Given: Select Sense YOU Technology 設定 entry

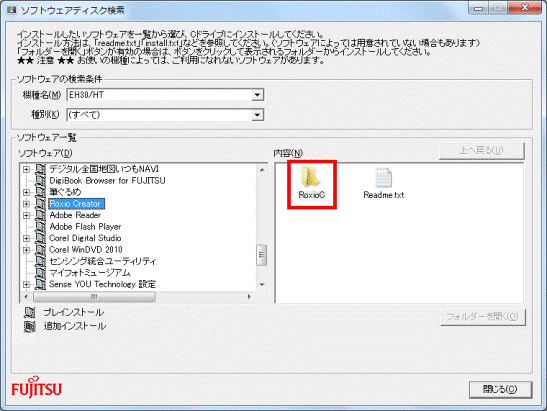Looking at the screenshot, I should click(x=102, y=284).
